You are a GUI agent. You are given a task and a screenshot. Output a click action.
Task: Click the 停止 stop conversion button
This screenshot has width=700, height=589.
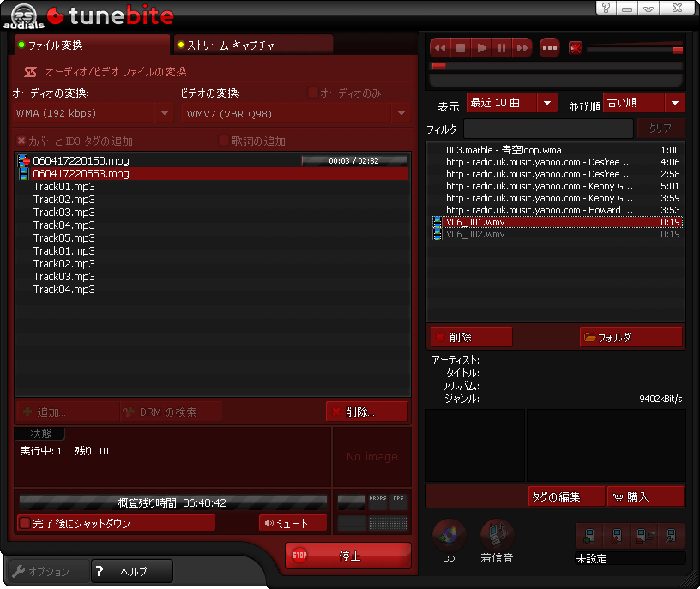click(x=348, y=556)
